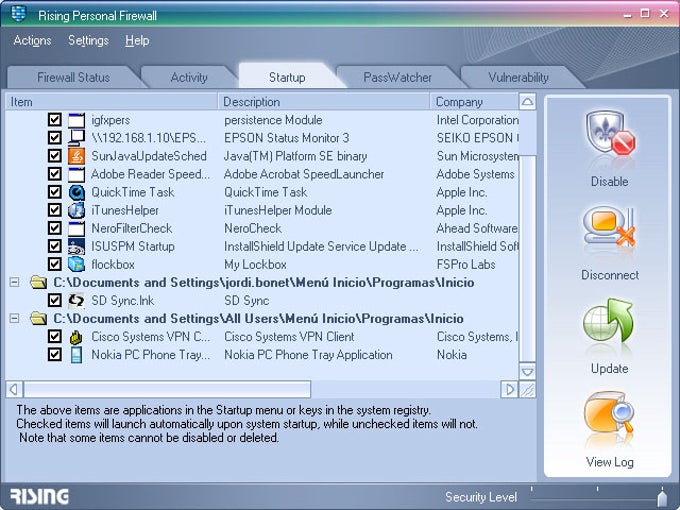Switch to the Firewall Status tab
The height and width of the screenshot is (510, 680).
click(x=74, y=78)
